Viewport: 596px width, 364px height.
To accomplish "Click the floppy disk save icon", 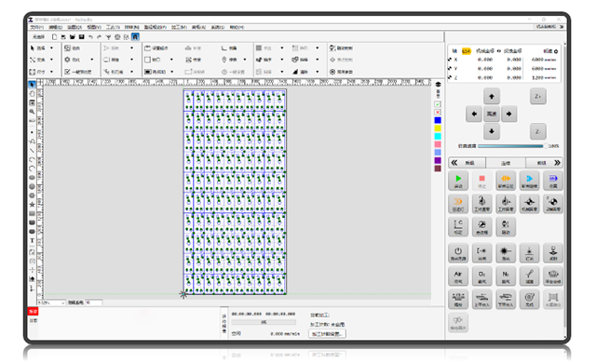I will coord(81,37).
